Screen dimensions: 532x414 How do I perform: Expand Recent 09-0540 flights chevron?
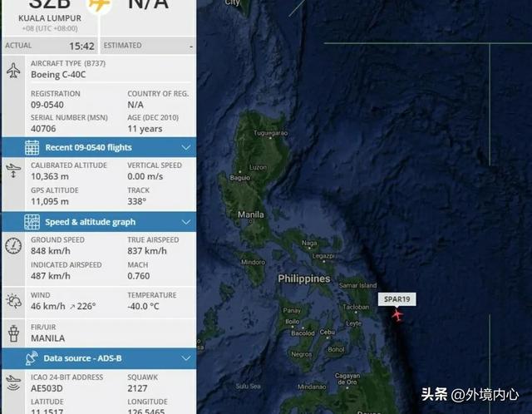pos(186,148)
